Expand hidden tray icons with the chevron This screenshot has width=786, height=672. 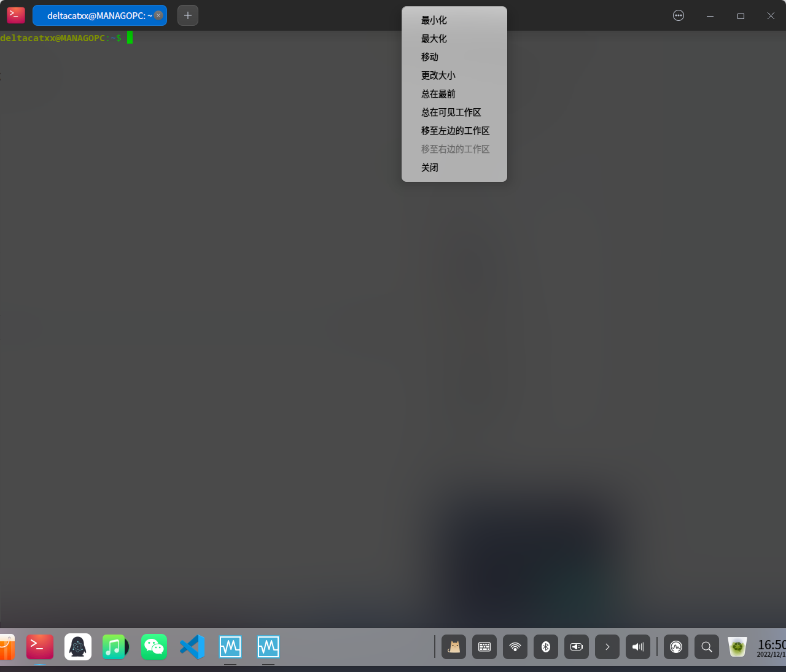pyautogui.click(x=607, y=646)
